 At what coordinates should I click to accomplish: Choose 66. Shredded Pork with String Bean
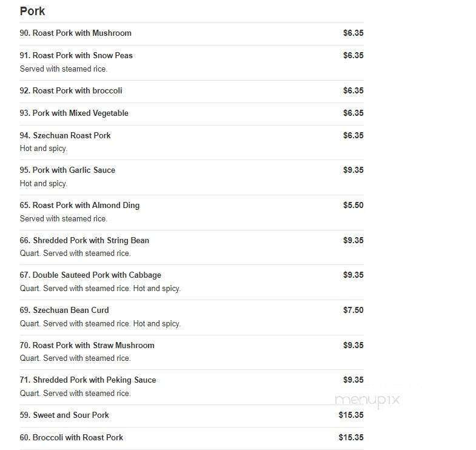(x=84, y=241)
